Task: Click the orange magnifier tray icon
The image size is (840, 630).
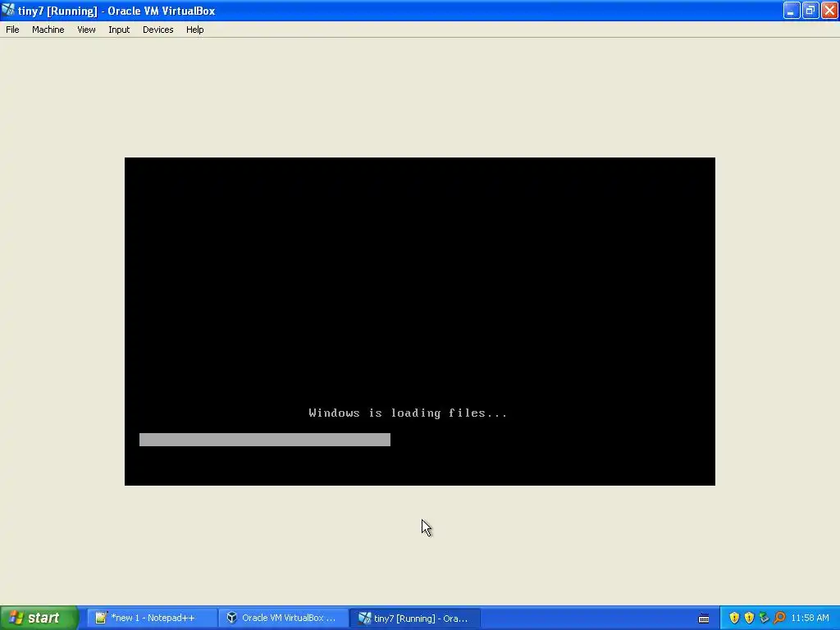Action: [779, 618]
